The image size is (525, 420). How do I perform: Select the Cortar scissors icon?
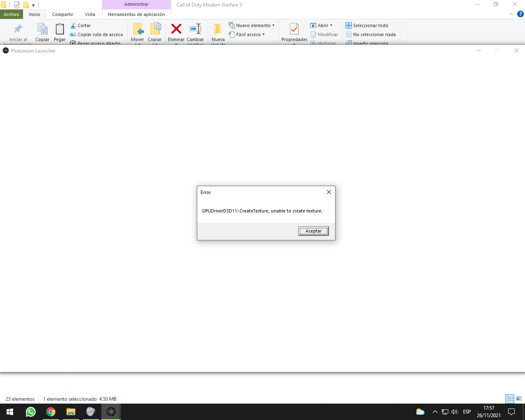(73, 25)
